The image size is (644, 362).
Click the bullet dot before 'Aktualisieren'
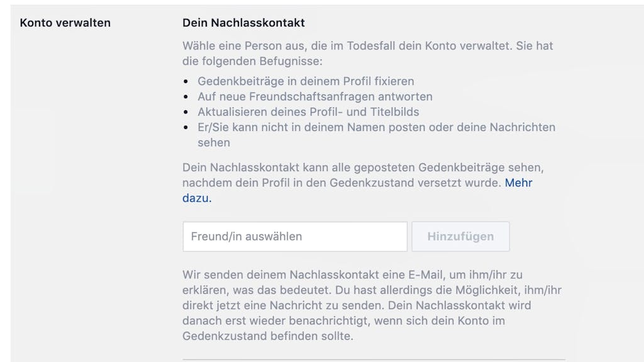(x=186, y=112)
